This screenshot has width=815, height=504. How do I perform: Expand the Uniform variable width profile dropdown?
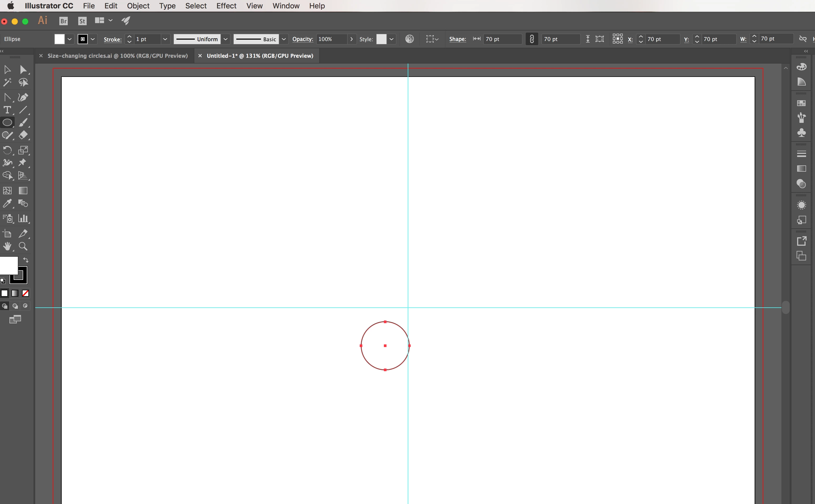click(226, 39)
